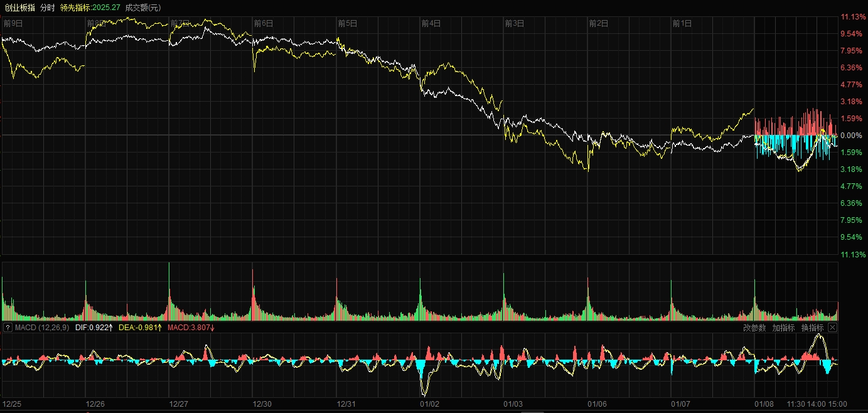The image size is (868, 413).
Task: Select the 前4日 day marker
Action: point(431,23)
